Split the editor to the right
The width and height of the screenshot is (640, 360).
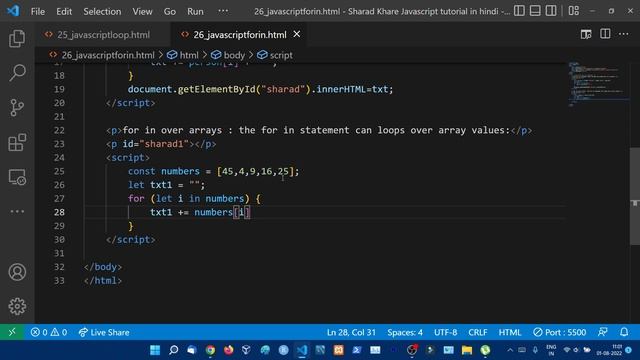[605, 34]
